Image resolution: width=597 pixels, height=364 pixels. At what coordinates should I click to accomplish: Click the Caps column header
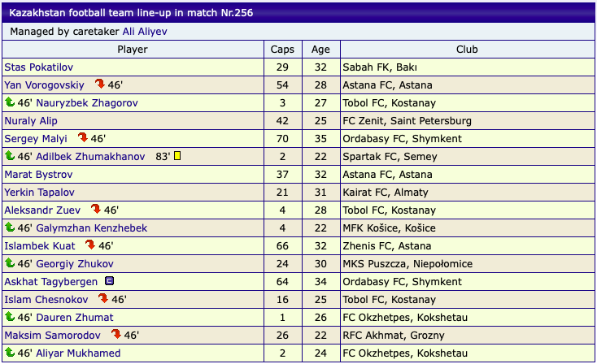pos(282,50)
